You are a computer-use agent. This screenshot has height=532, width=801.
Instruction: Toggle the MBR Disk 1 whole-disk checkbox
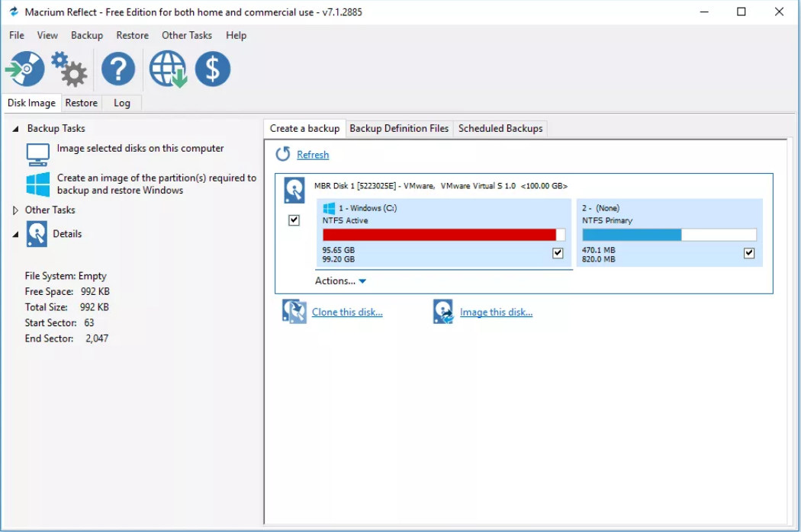click(x=294, y=220)
